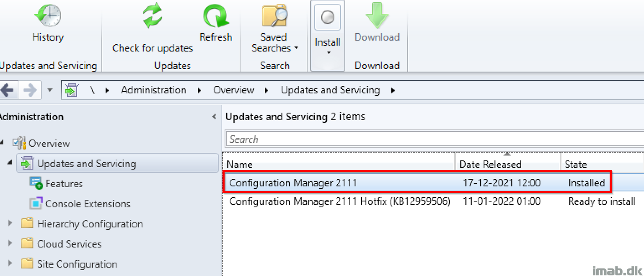Collapse the Administration navigation pane
The height and width of the screenshot is (276, 644).
pos(215,117)
